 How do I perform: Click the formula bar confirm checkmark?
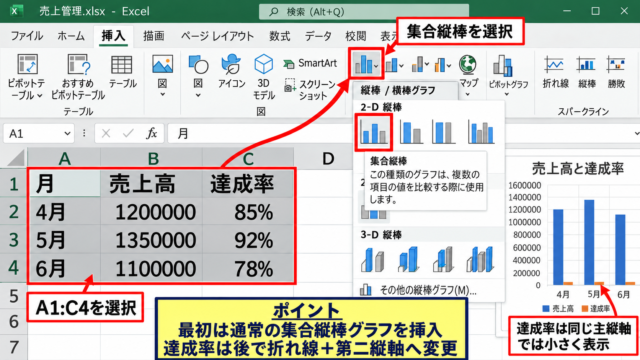coord(128,133)
